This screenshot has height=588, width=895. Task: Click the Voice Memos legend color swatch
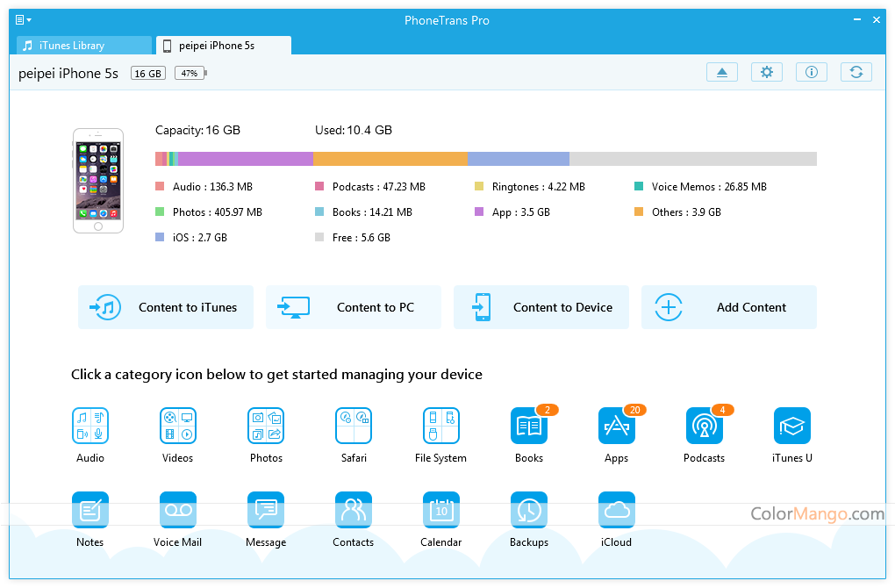coord(639,186)
